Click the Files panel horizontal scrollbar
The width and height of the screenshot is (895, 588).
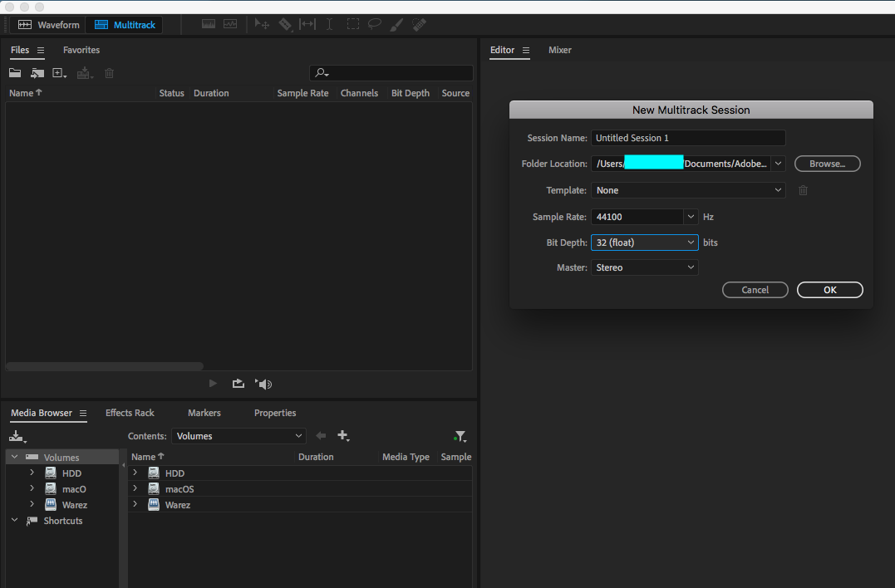(x=105, y=366)
